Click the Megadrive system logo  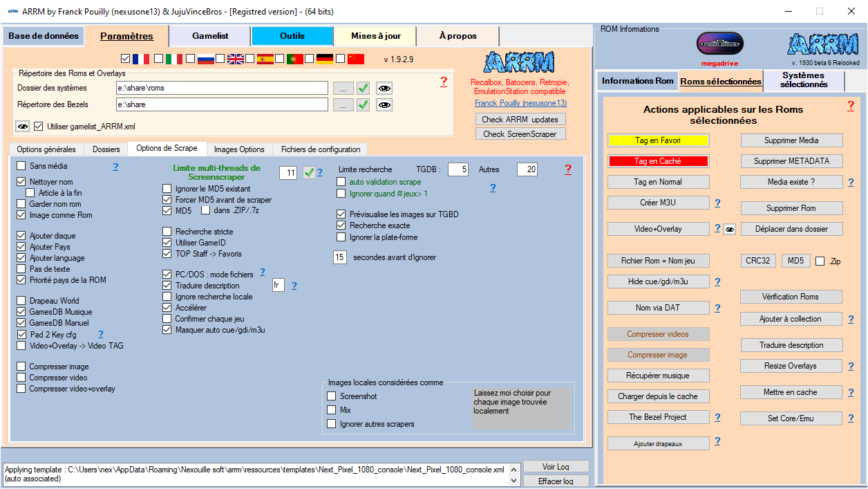[719, 44]
